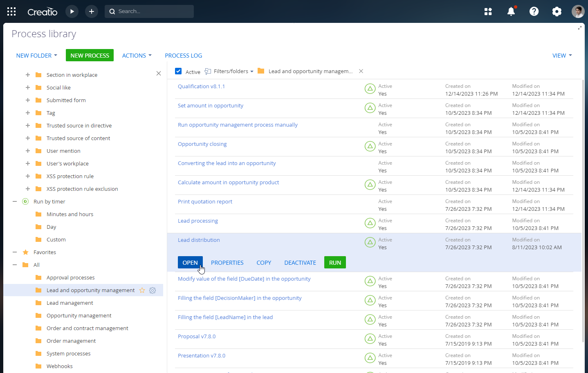Uncheck the Active filter checkbox

pyautogui.click(x=178, y=71)
